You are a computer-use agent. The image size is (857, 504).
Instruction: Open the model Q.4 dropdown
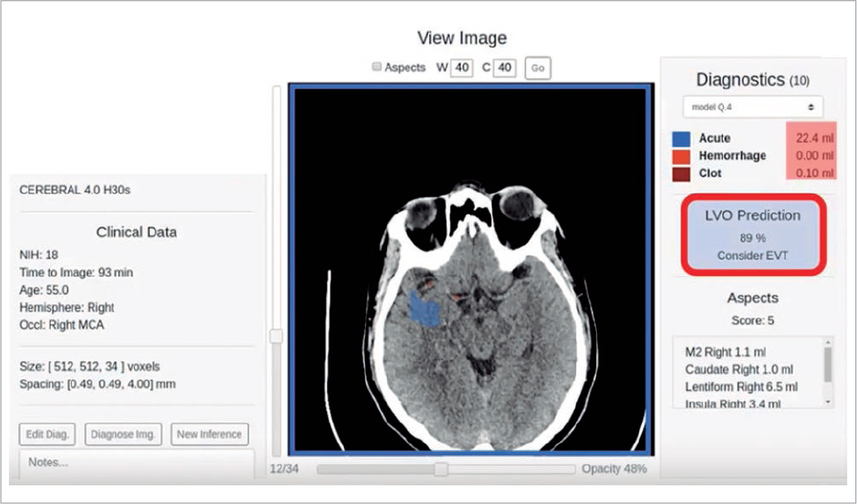coord(752,106)
